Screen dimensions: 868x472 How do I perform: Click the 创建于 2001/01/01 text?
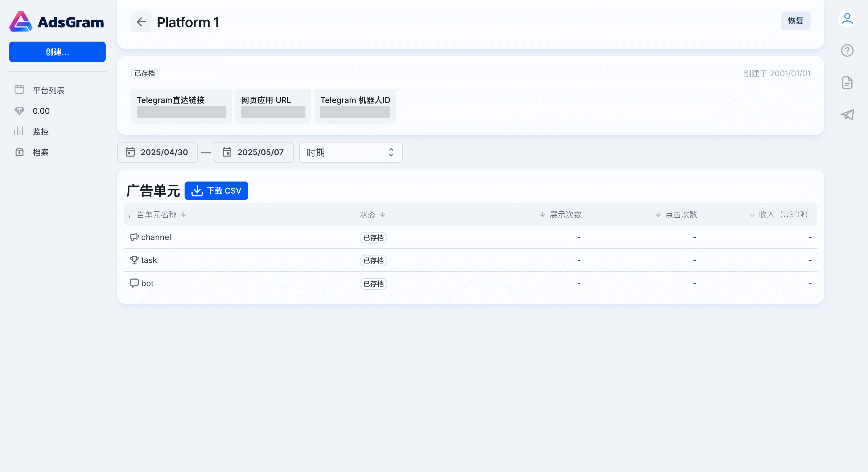777,73
